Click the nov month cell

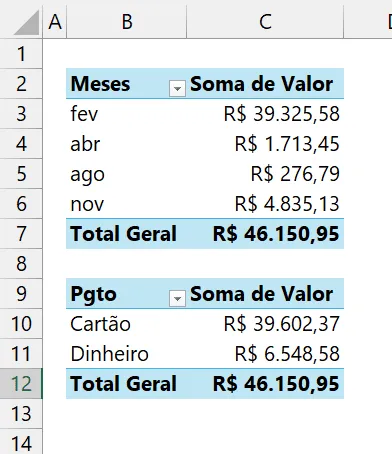[126, 204]
